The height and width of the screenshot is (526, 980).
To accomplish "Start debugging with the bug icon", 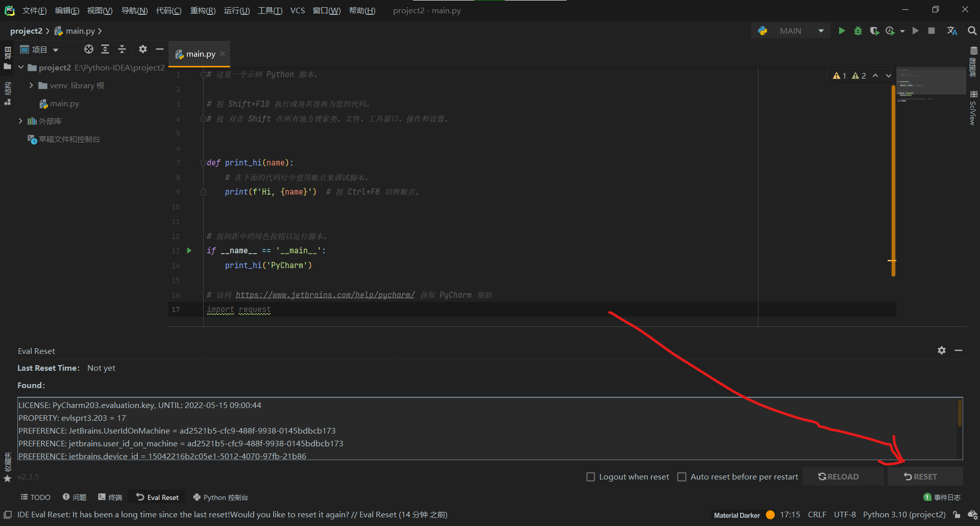I will point(858,31).
